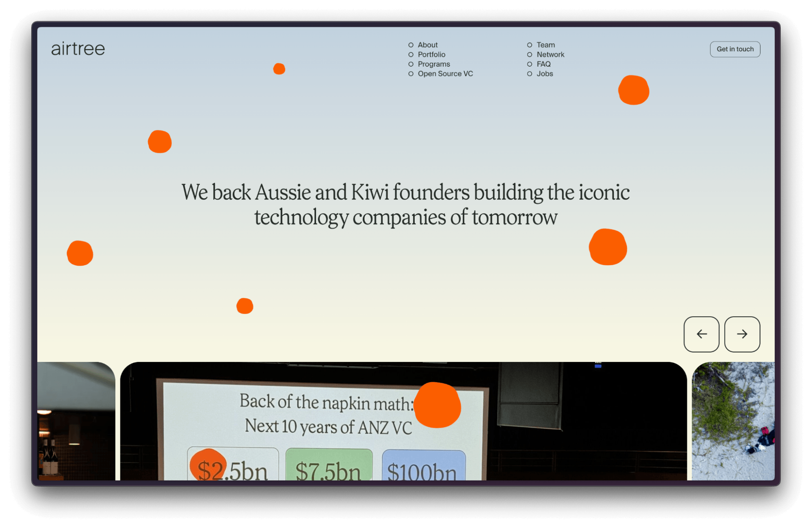
Task: Click the airtree logo
Action: point(78,49)
